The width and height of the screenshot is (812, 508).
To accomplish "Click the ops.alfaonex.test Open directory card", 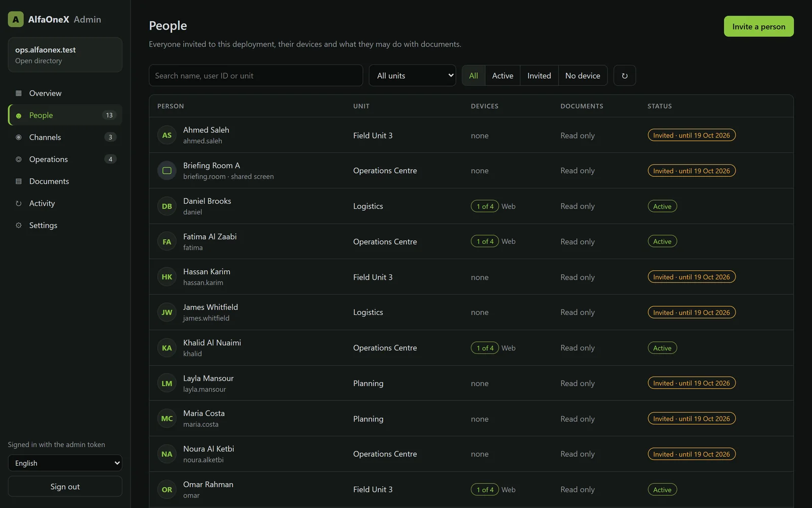I will 65,55.
